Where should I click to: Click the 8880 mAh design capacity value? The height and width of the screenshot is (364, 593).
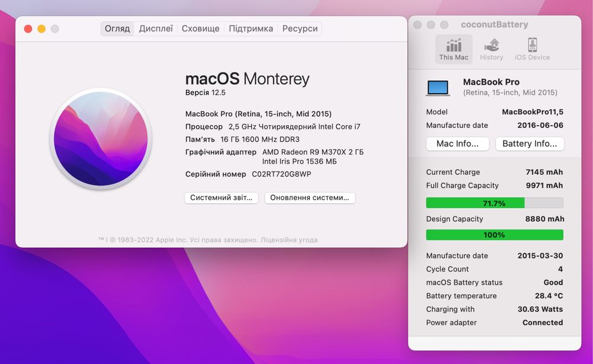(x=544, y=219)
